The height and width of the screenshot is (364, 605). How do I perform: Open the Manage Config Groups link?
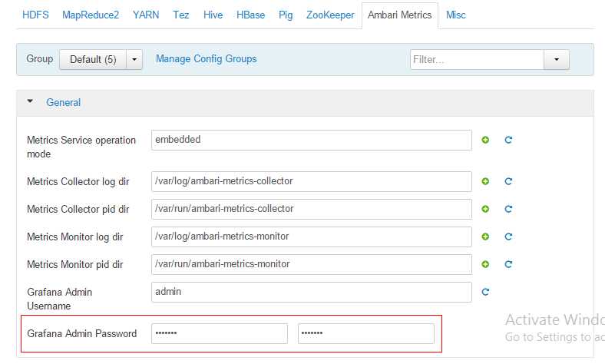click(206, 59)
